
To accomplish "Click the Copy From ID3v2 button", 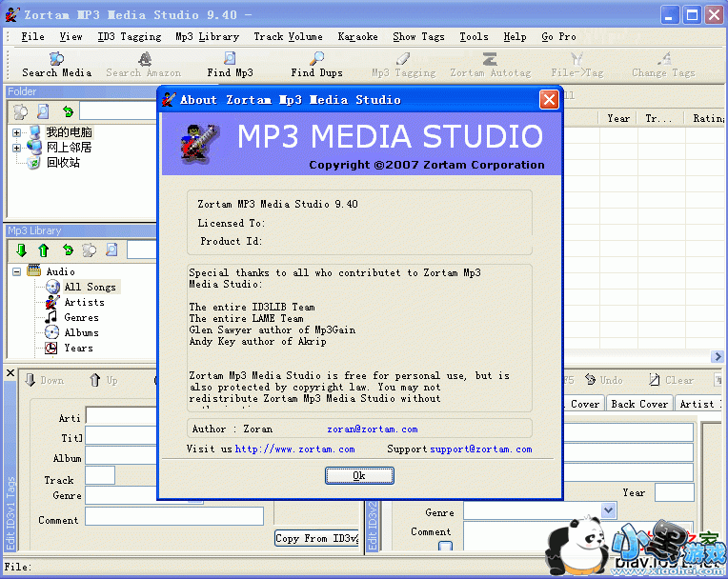I will [x=316, y=538].
